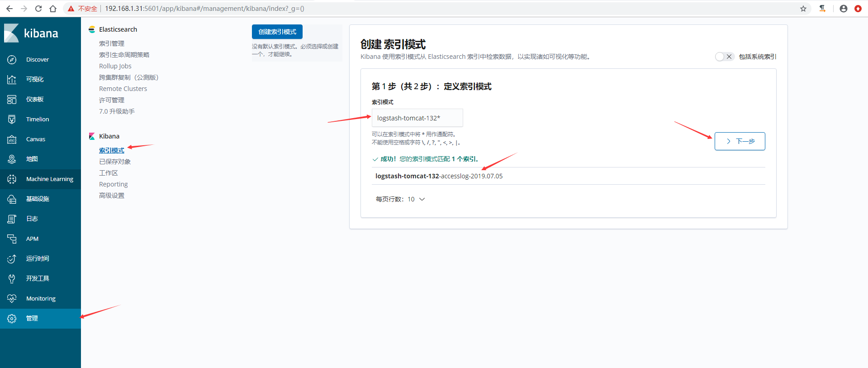Screen dimensions: 868x368
Task: Open 工作区 link
Action: tap(109, 173)
